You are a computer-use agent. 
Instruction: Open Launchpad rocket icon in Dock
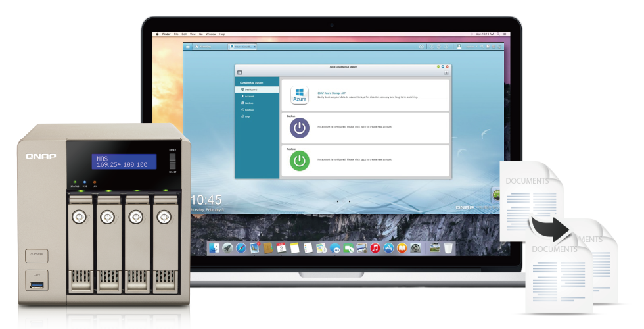tap(227, 248)
